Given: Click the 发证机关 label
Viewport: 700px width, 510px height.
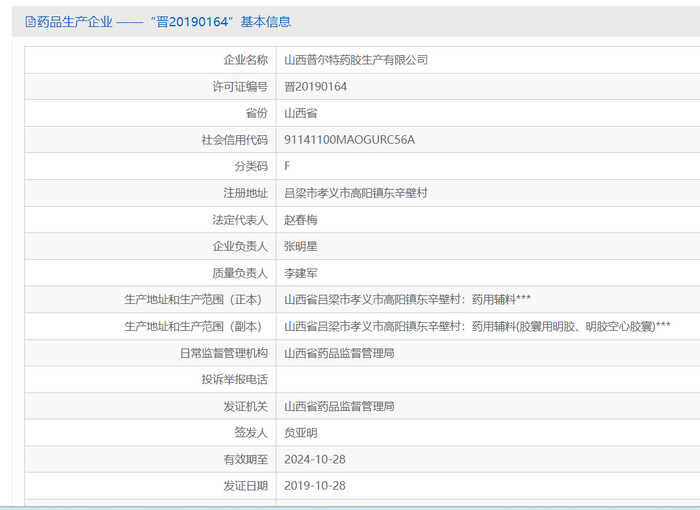Looking at the screenshot, I should 246,406.
